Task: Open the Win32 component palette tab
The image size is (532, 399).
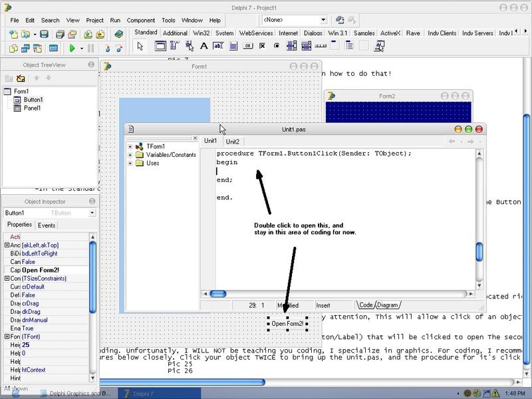Action: coord(201,33)
